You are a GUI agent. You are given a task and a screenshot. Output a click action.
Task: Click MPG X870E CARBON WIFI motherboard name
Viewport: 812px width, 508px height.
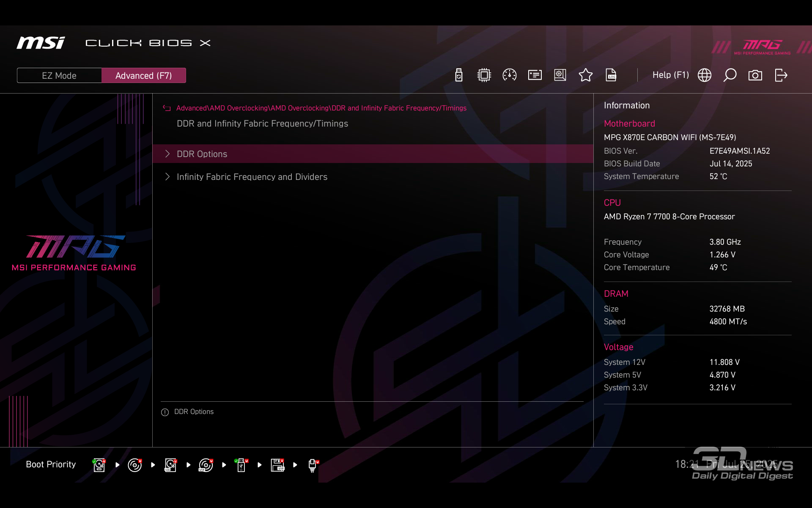670,138
